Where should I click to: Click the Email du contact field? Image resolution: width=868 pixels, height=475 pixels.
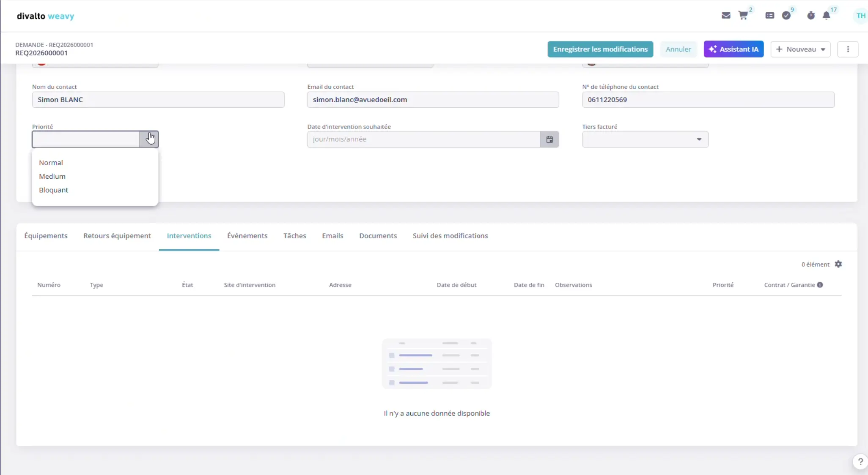click(433, 100)
